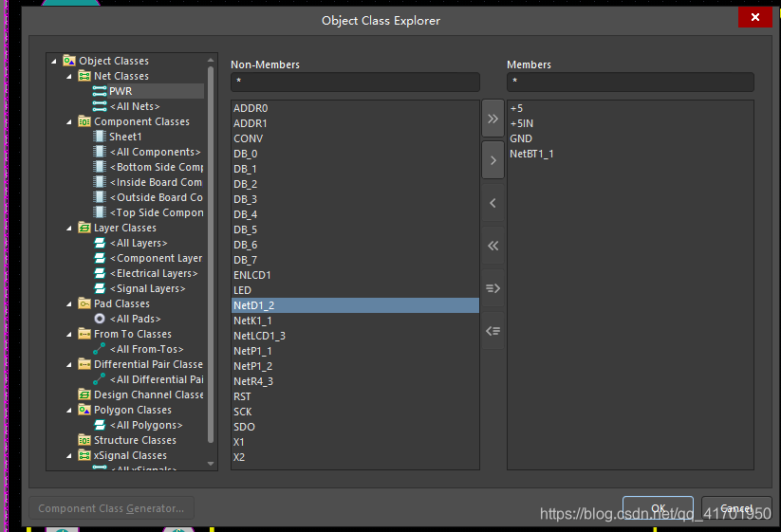Click the All Layers class icon
The height and width of the screenshot is (532, 781).
100,243
